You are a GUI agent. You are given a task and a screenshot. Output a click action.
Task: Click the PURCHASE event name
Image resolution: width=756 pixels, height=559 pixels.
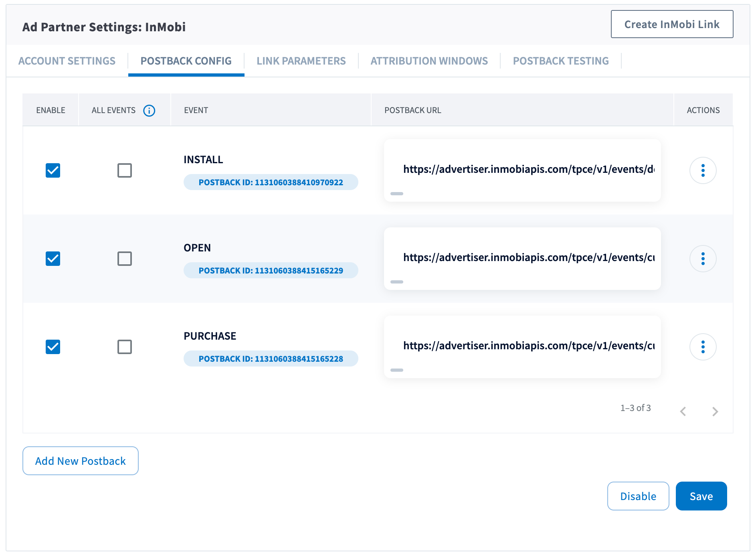pos(210,336)
